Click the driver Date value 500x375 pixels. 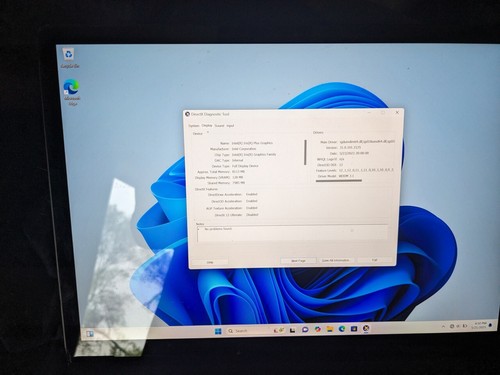354,153
